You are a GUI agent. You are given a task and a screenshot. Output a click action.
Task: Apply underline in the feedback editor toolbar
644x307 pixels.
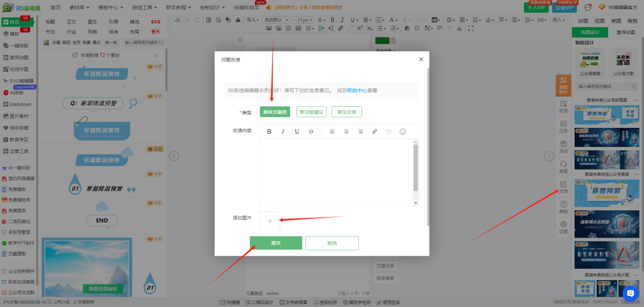pyautogui.click(x=297, y=131)
